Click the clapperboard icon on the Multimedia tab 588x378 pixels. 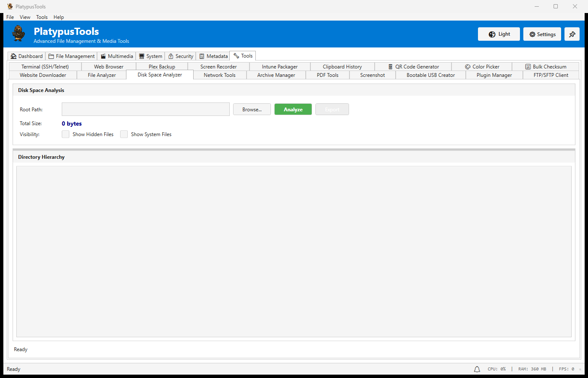pyautogui.click(x=104, y=55)
